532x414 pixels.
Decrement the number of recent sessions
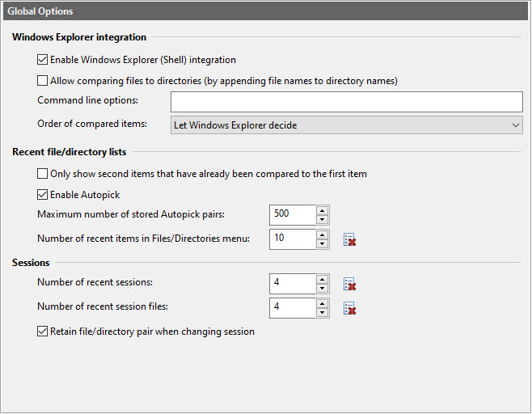click(x=322, y=289)
